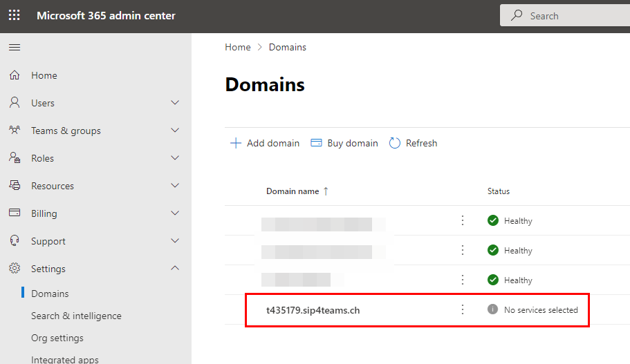
Task: Open Search & intelligence settings
Action: (76, 316)
